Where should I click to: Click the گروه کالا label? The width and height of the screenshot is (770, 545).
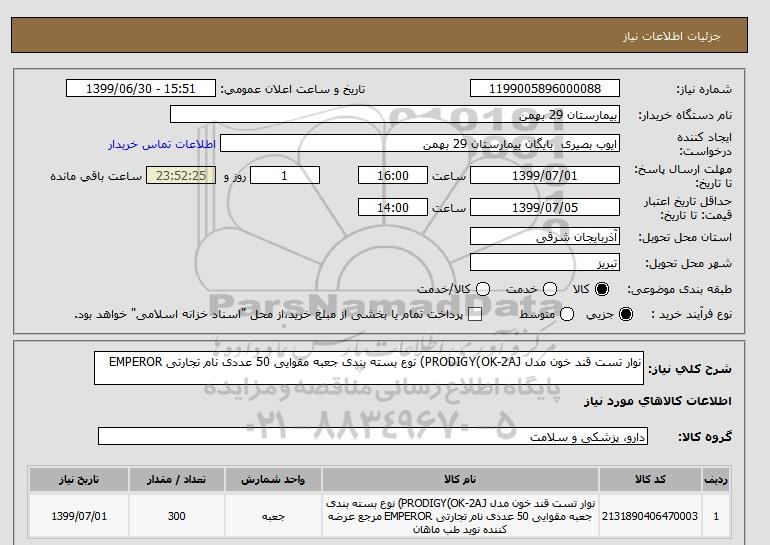click(705, 436)
